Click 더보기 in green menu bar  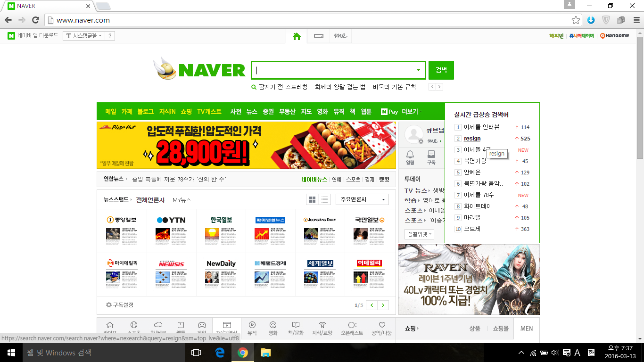(x=410, y=112)
